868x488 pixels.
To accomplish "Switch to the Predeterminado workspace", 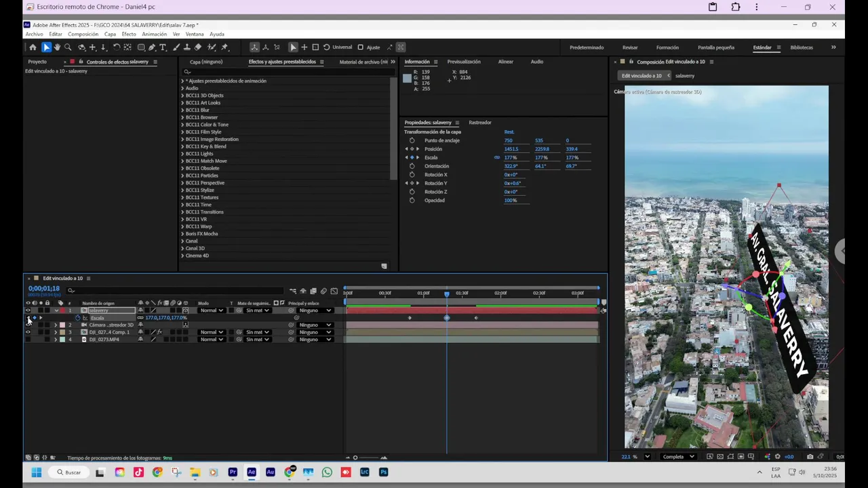I will tap(587, 47).
